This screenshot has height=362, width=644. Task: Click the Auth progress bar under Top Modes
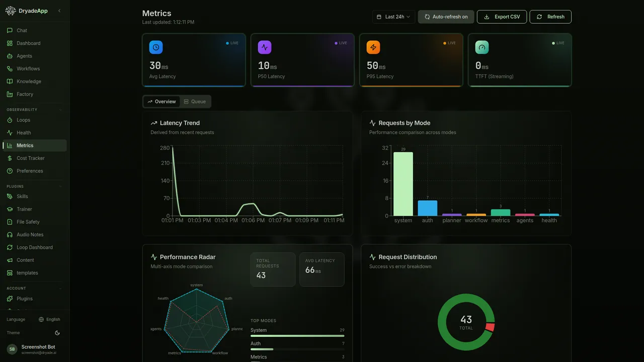click(x=297, y=349)
